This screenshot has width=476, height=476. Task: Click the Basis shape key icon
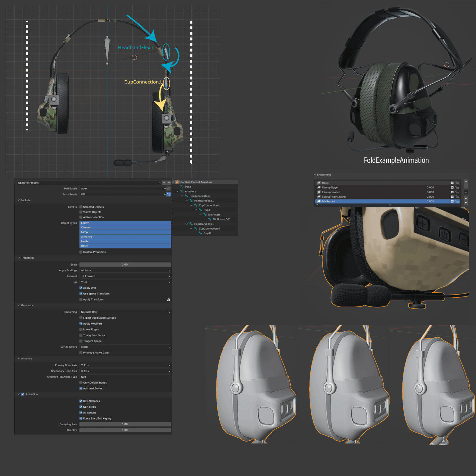[319, 183]
